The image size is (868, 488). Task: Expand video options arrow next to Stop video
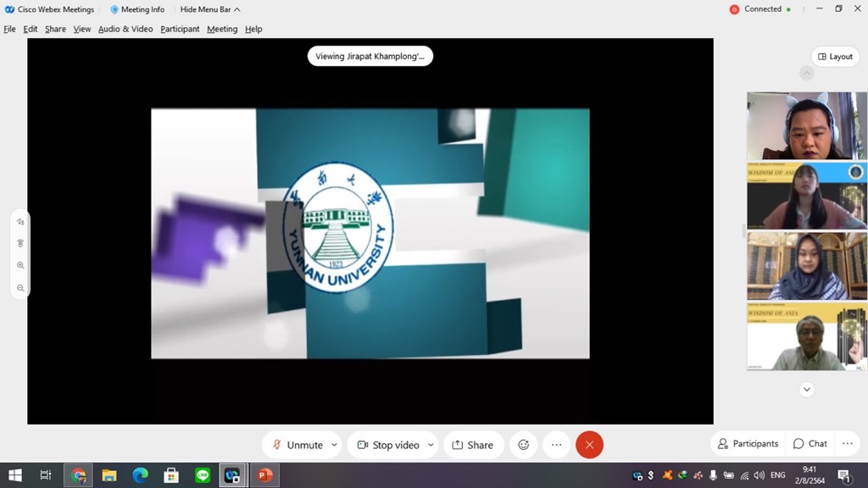pyautogui.click(x=431, y=445)
